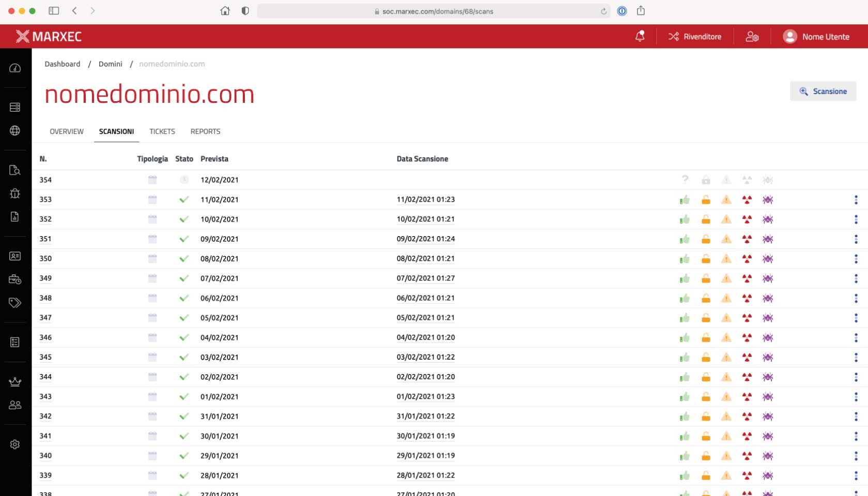Open the user settings icon in header

pos(752,37)
